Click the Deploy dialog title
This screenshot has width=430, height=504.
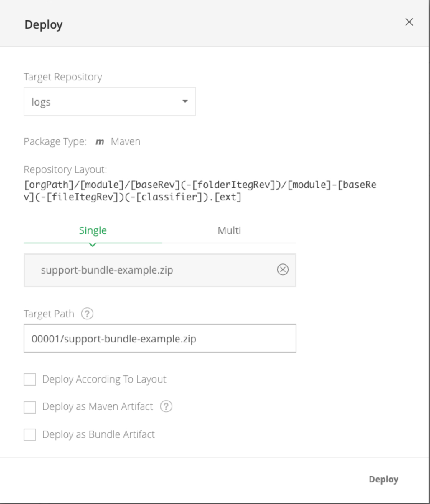click(x=43, y=24)
